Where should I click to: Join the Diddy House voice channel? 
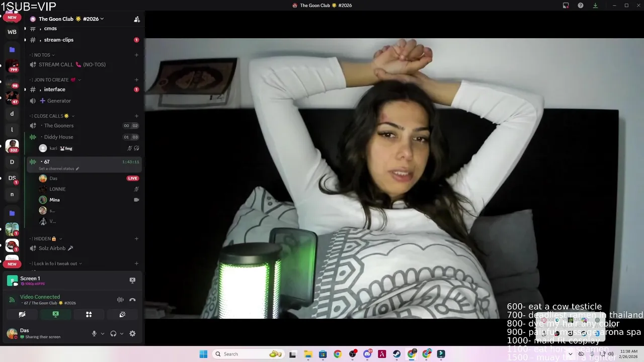[58, 137]
